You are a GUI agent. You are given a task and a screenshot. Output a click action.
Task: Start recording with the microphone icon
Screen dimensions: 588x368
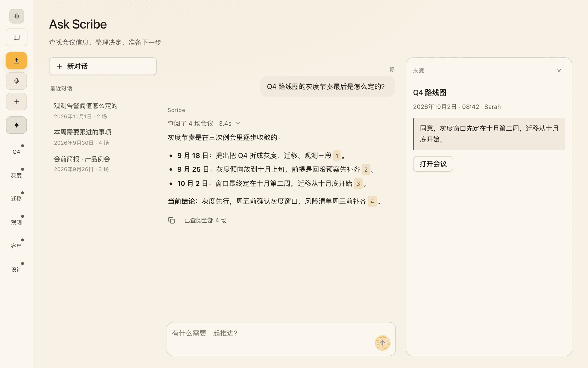coord(17,81)
